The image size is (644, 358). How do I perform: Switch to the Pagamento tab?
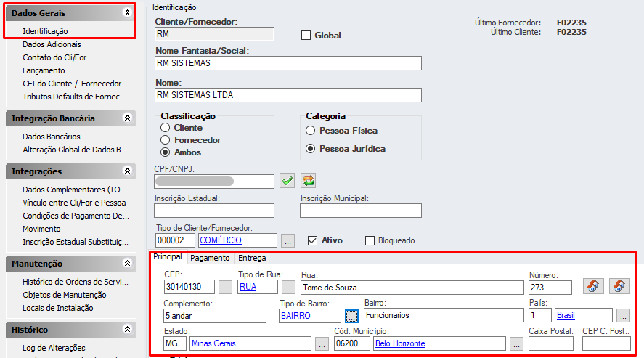(x=210, y=258)
